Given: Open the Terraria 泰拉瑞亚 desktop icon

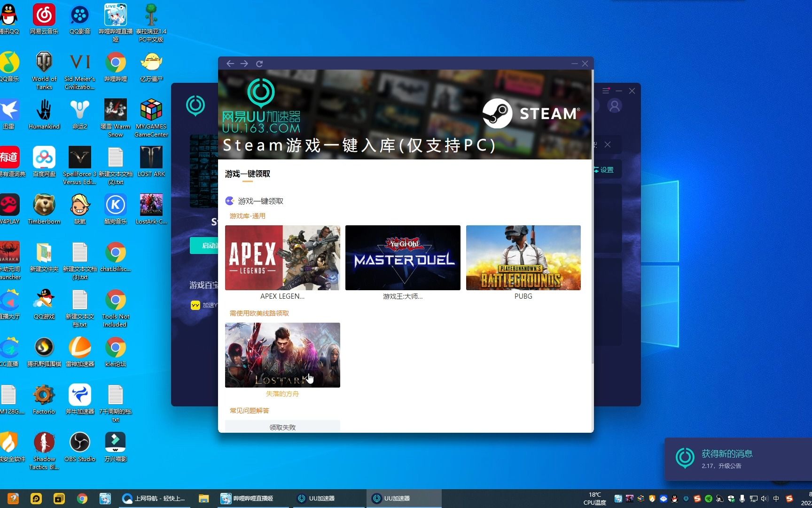Looking at the screenshot, I should (x=151, y=23).
